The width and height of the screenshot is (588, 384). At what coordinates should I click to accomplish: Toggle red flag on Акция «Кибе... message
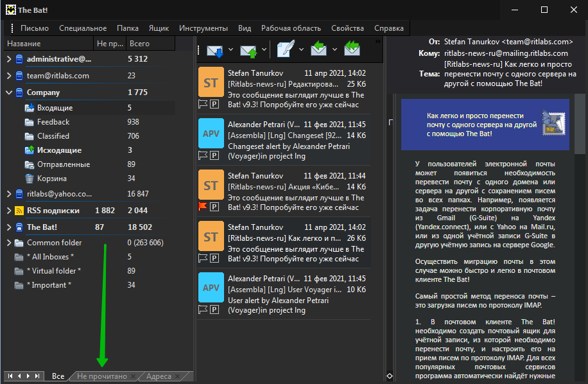pyautogui.click(x=203, y=207)
